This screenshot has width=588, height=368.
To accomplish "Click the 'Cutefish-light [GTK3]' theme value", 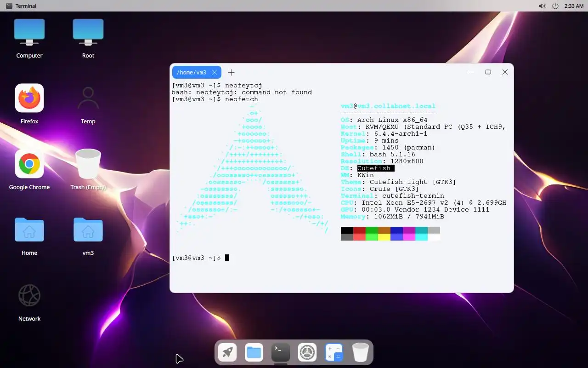I will tap(413, 182).
